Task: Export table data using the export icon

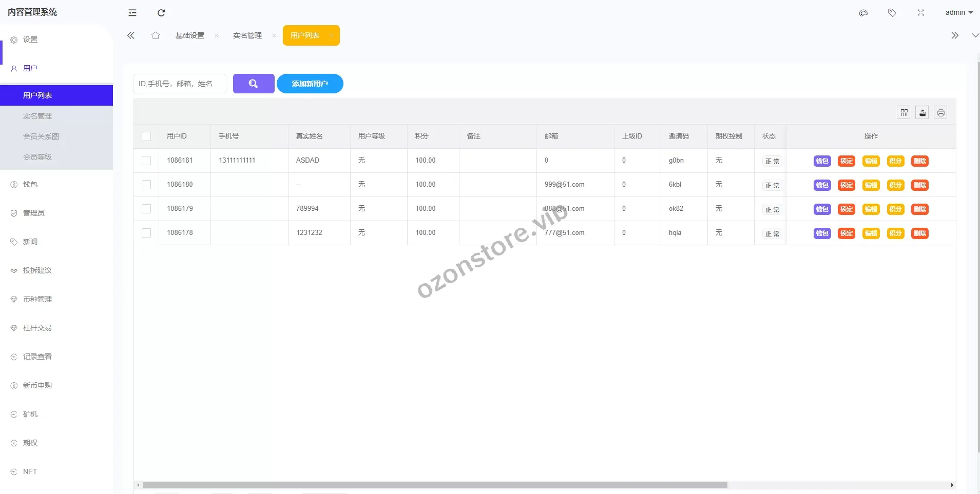Action: coord(923,113)
